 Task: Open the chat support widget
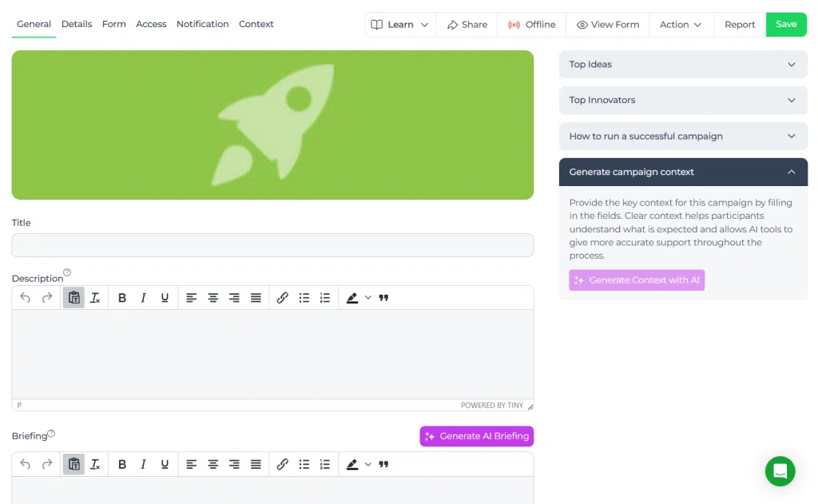click(780, 471)
